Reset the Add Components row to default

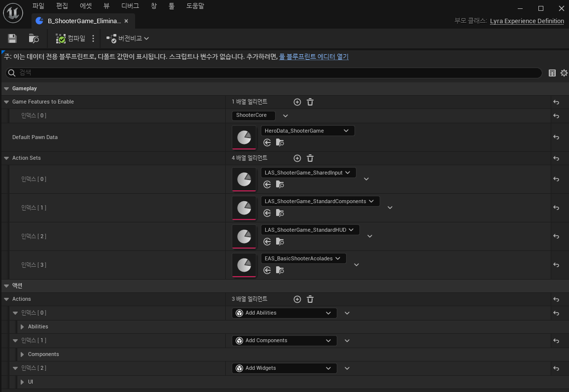click(x=556, y=341)
